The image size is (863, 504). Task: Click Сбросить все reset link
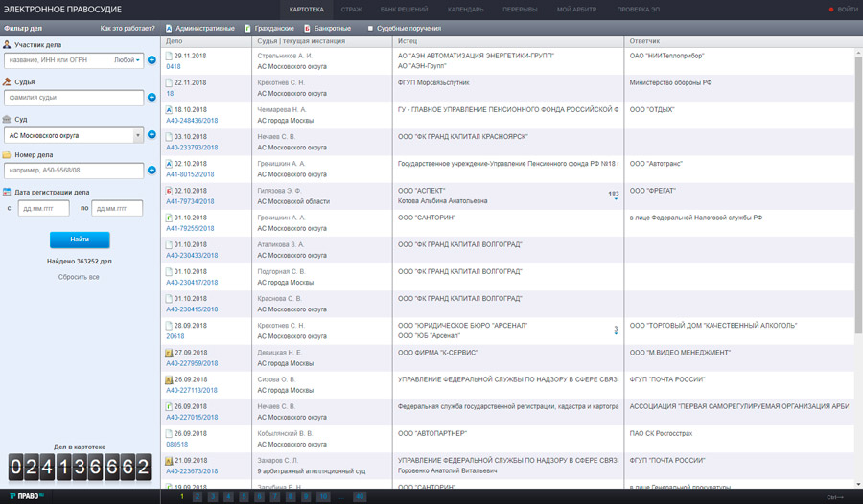coord(79,277)
